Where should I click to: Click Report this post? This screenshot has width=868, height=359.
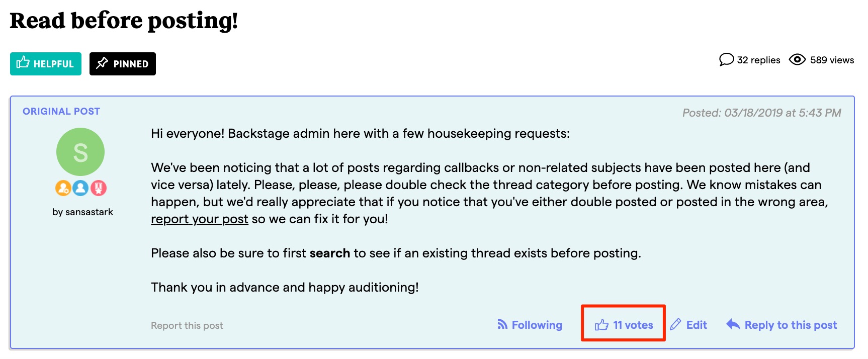(187, 325)
